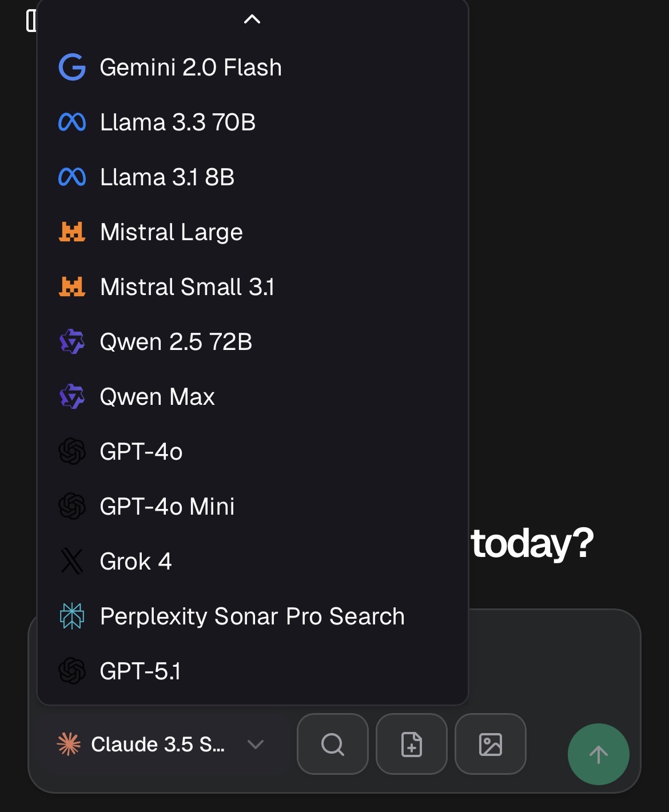Click the Claude starburst icon in model selector

pos(69,744)
